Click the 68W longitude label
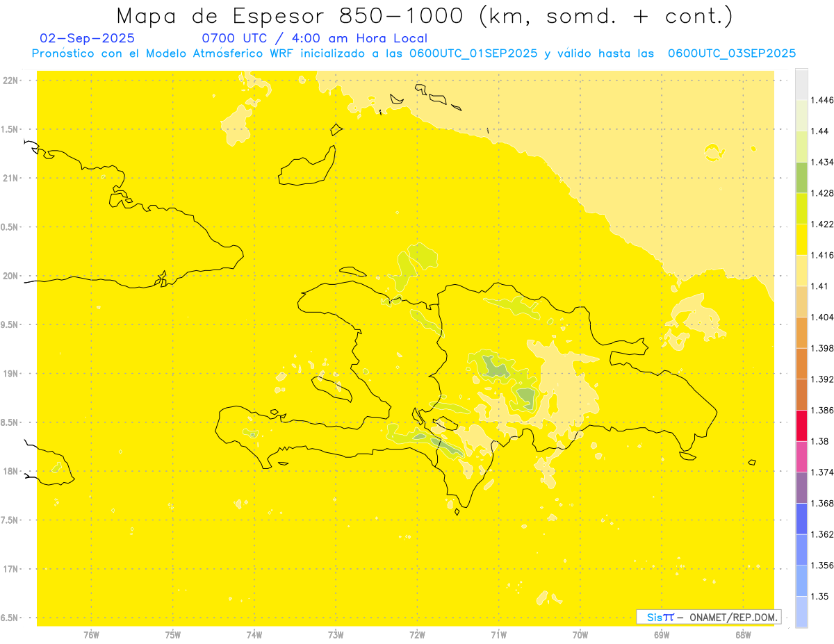Screen dimensions: 834x644 743,635
